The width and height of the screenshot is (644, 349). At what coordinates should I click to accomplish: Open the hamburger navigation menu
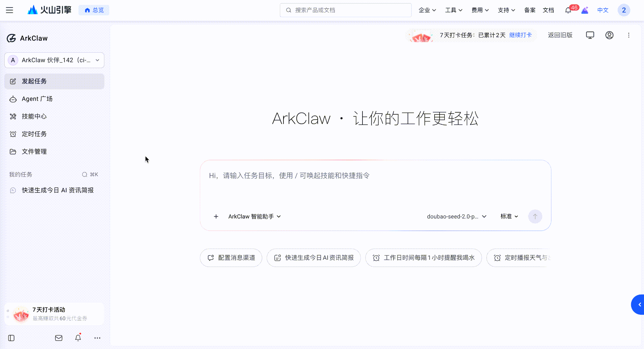tap(10, 10)
